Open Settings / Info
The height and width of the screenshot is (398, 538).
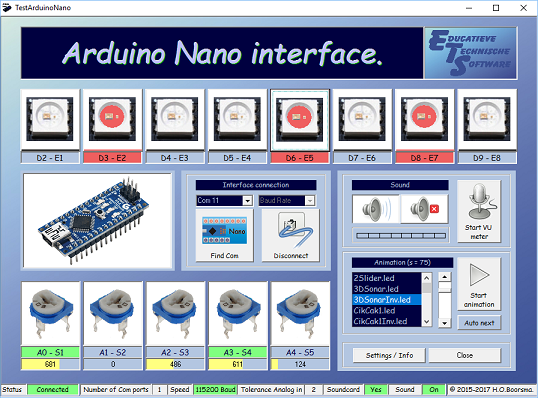click(389, 355)
